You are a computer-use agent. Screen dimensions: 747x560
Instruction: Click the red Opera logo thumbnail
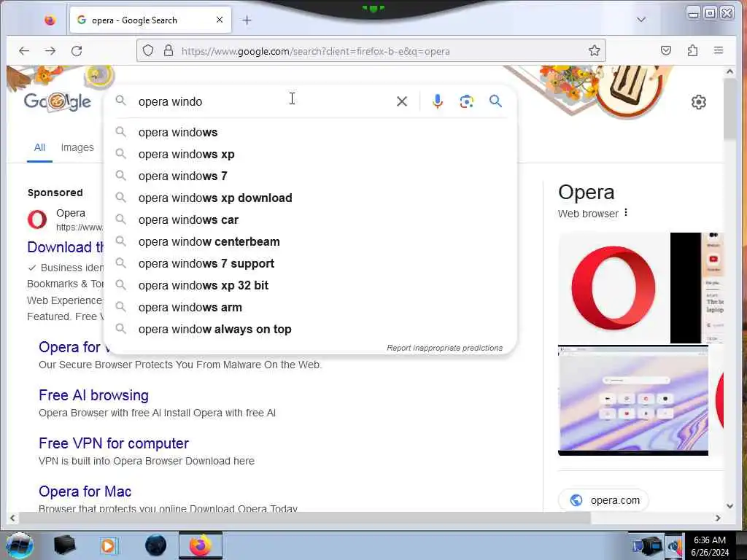(614, 287)
